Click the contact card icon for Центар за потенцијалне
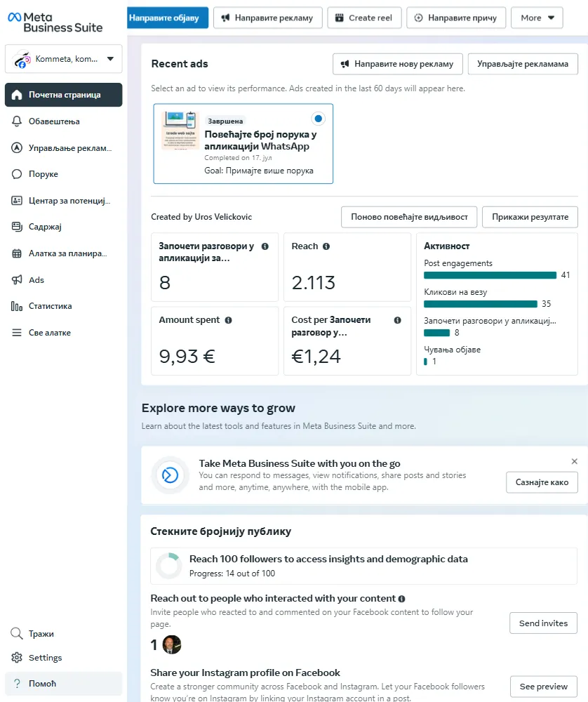The image size is (588, 702). click(17, 201)
